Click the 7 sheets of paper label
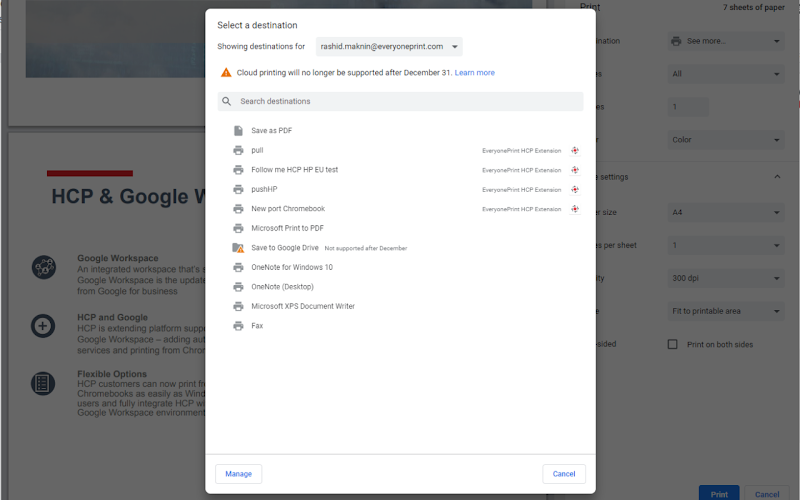 (x=754, y=7)
